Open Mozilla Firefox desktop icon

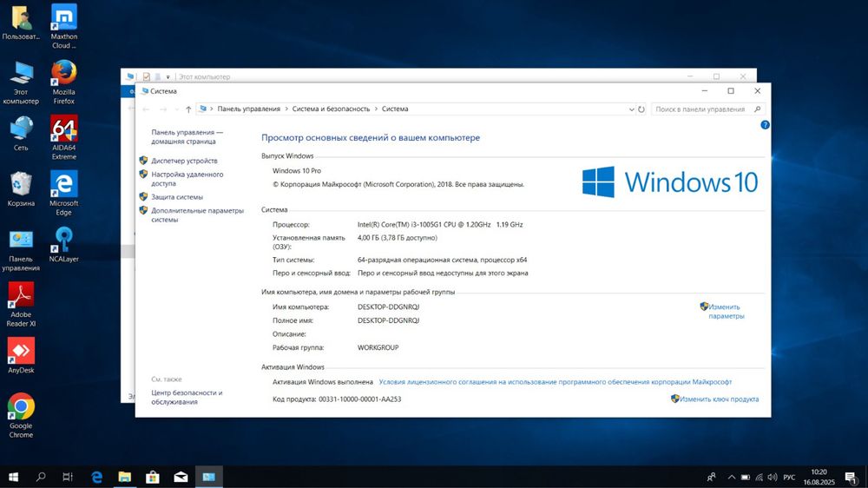pos(63,82)
